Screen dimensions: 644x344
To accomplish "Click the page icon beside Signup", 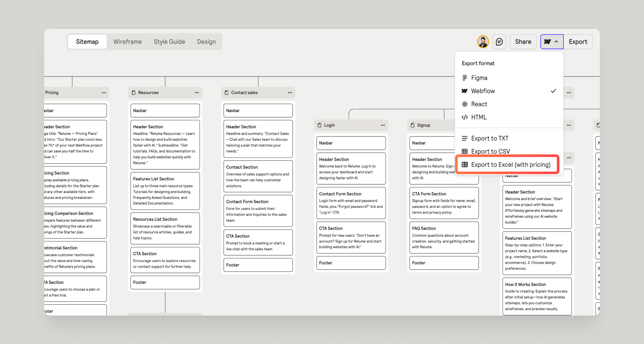I will pos(413,125).
